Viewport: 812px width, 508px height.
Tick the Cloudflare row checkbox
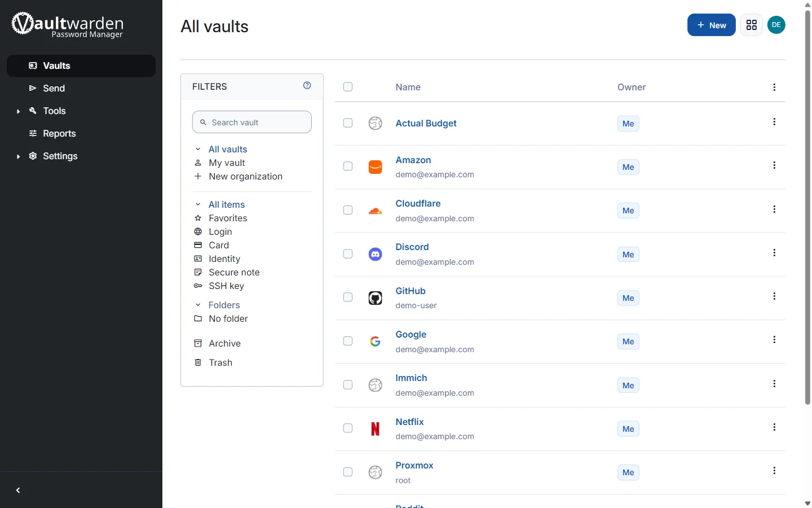click(x=348, y=210)
